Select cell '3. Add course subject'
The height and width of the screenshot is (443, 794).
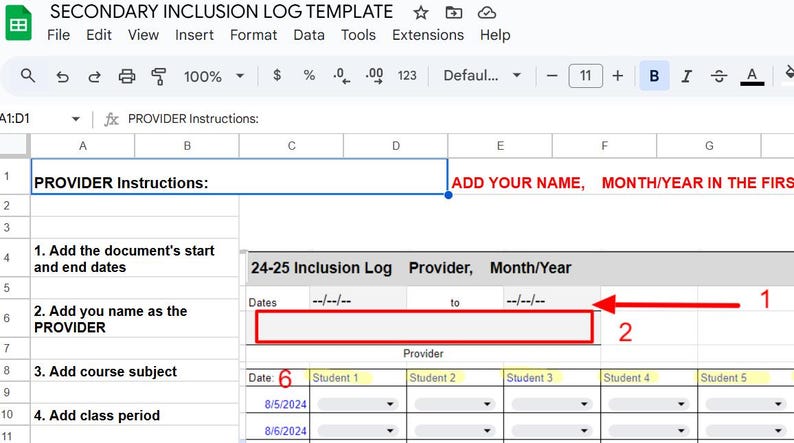coord(134,371)
